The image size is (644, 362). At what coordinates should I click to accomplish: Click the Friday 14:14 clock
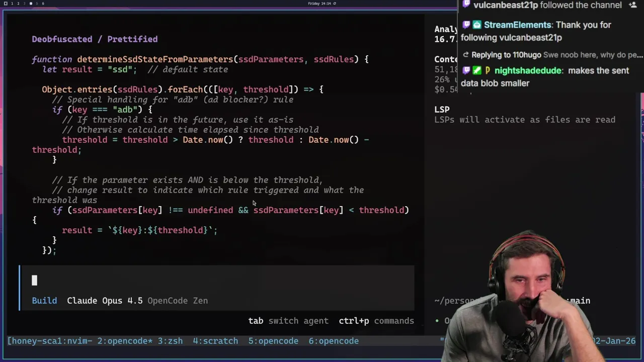click(x=319, y=4)
